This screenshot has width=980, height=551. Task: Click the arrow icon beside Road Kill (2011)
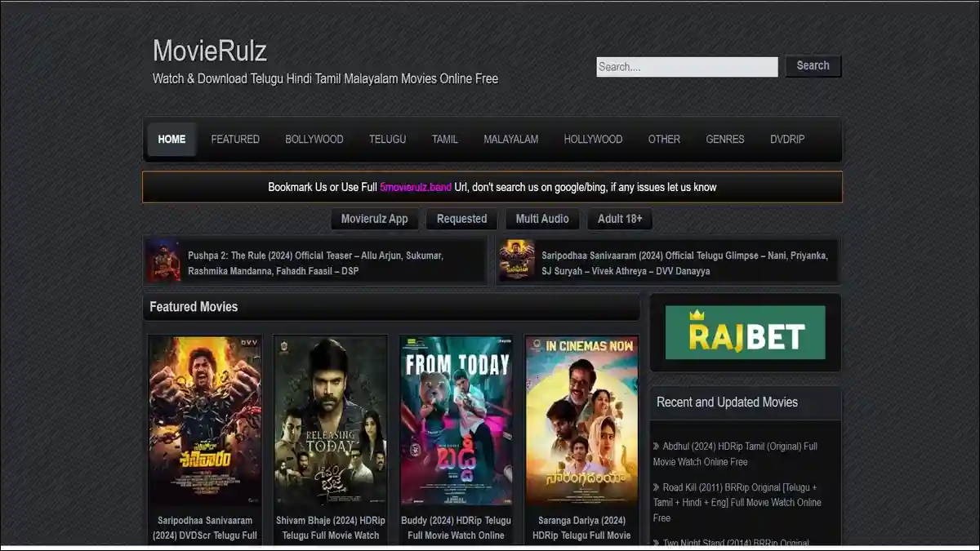(656, 487)
